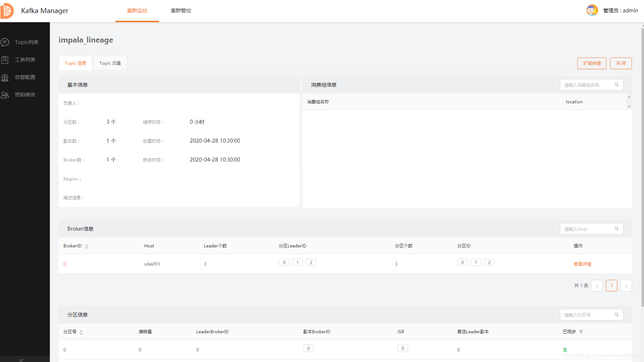The width and height of the screenshot is (644, 362).
Task: Click Host cell sdakf01
Action: point(152,264)
